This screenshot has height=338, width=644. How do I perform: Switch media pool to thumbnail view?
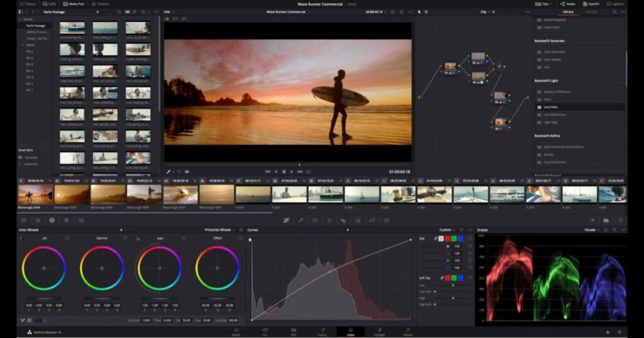128,12
